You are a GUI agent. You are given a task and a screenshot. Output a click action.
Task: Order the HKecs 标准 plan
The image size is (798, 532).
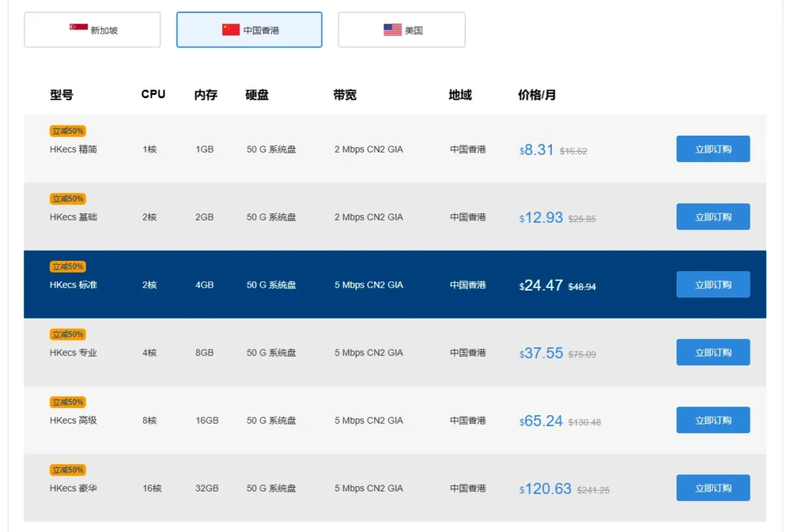tap(713, 284)
